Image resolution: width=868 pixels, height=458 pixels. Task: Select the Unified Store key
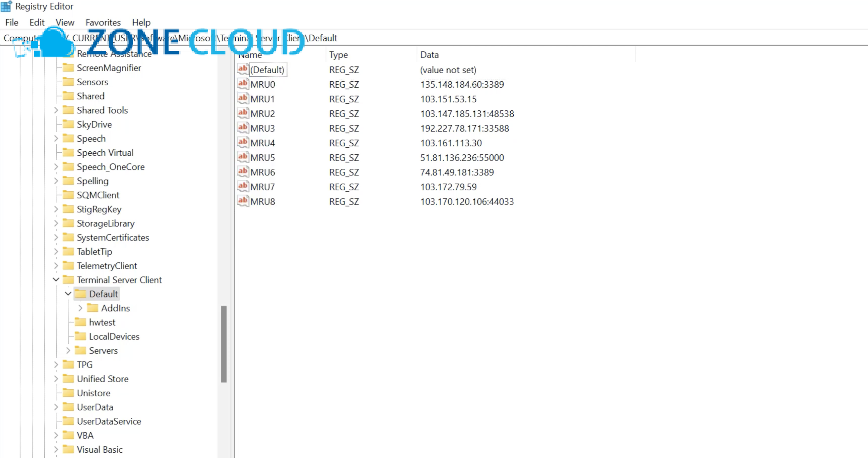[102, 379]
